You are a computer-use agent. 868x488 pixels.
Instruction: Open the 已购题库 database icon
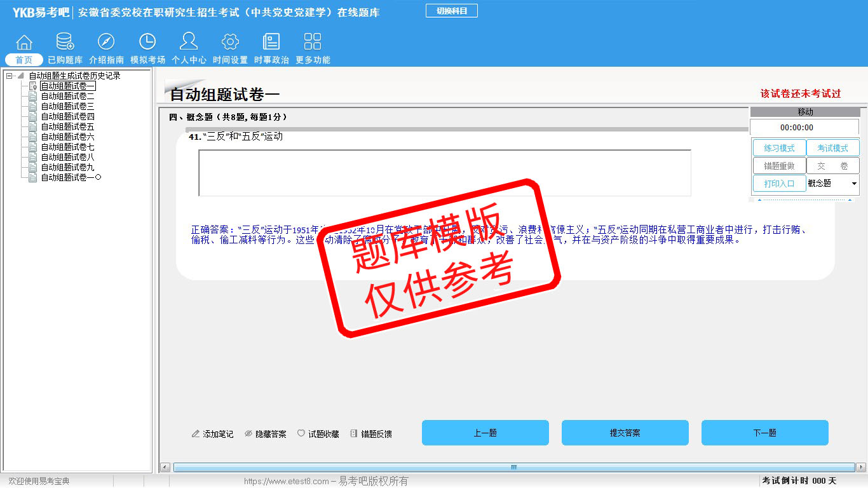tap(65, 43)
